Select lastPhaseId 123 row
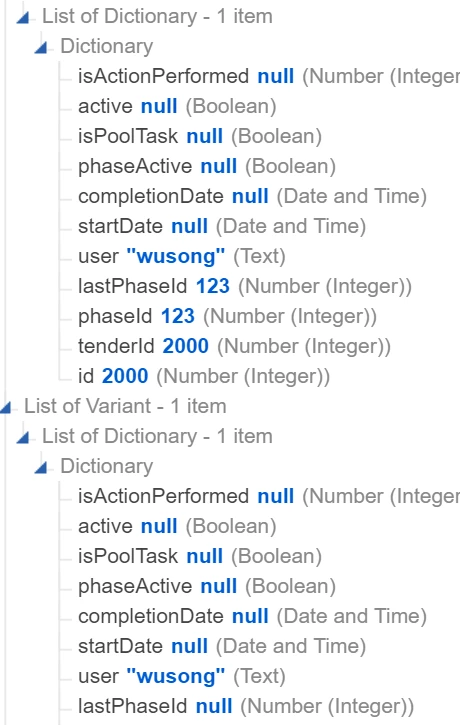 point(245,286)
